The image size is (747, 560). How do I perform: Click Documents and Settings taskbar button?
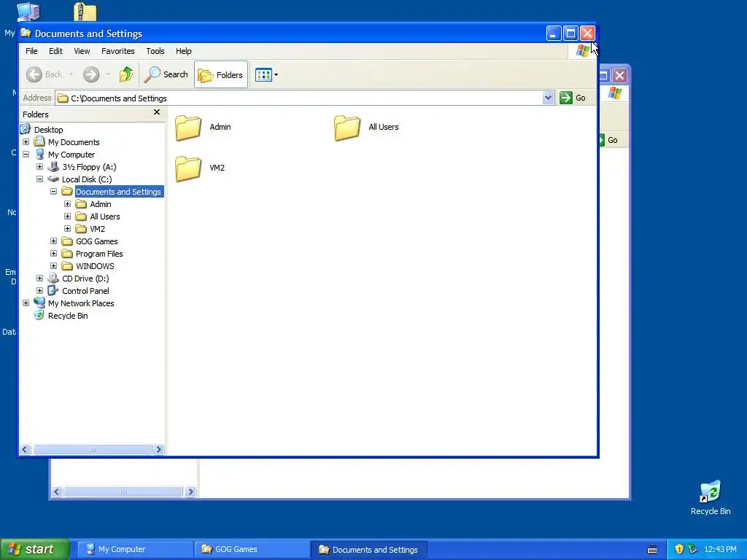click(368, 549)
